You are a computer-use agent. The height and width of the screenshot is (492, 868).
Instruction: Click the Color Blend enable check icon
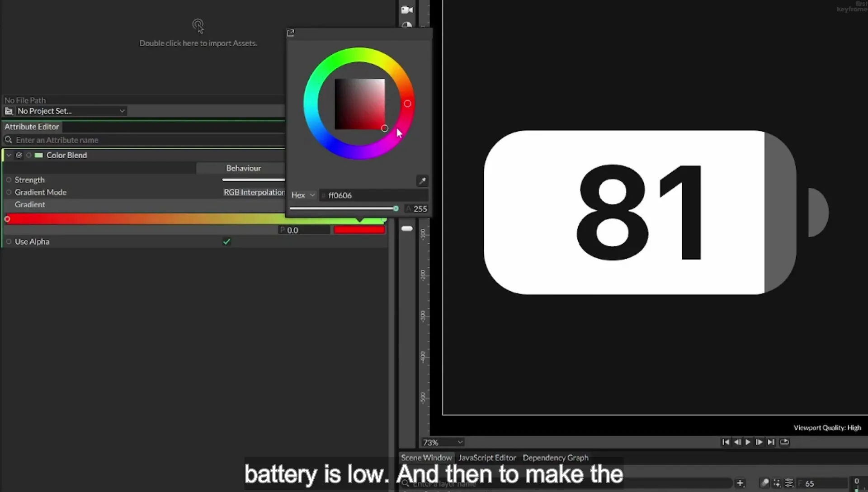coord(19,155)
